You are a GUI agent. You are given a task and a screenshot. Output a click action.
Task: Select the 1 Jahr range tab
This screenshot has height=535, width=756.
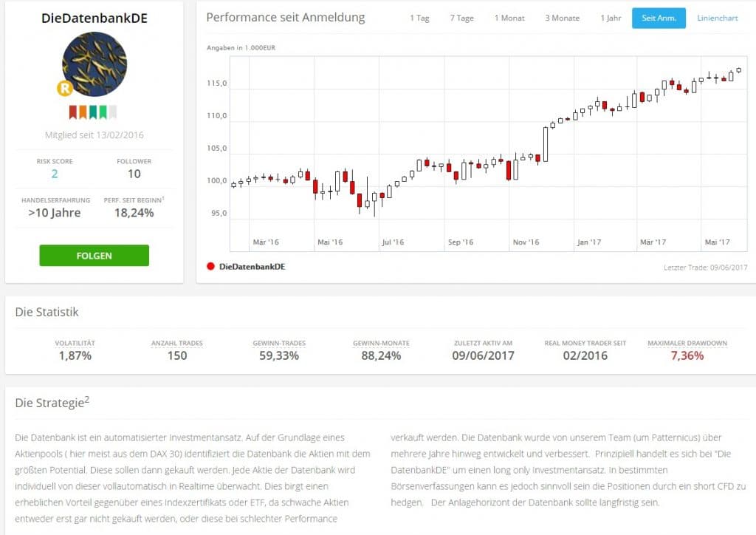(x=611, y=18)
